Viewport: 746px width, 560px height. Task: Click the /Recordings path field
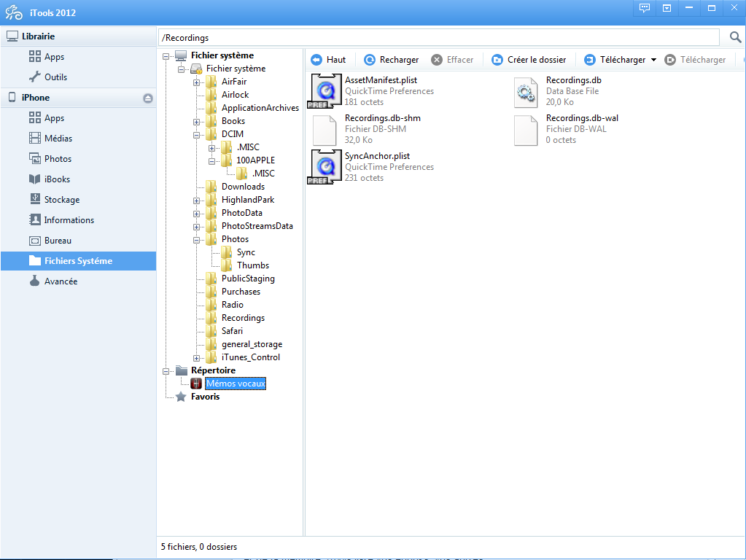(x=439, y=38)
